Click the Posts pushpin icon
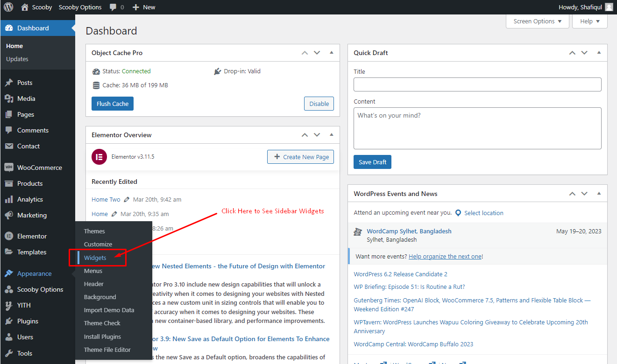This screenshot has width=617, height=364. (x=9, y=83)
